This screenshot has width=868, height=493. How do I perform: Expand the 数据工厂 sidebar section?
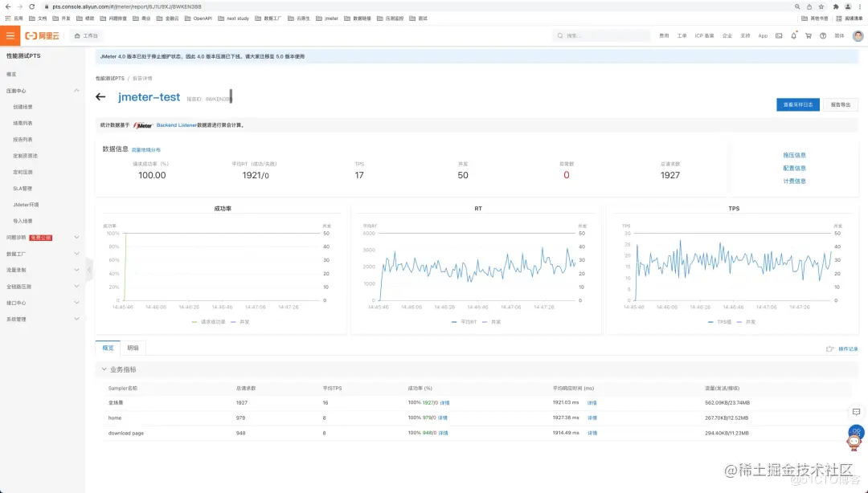(x=76, y=254)
